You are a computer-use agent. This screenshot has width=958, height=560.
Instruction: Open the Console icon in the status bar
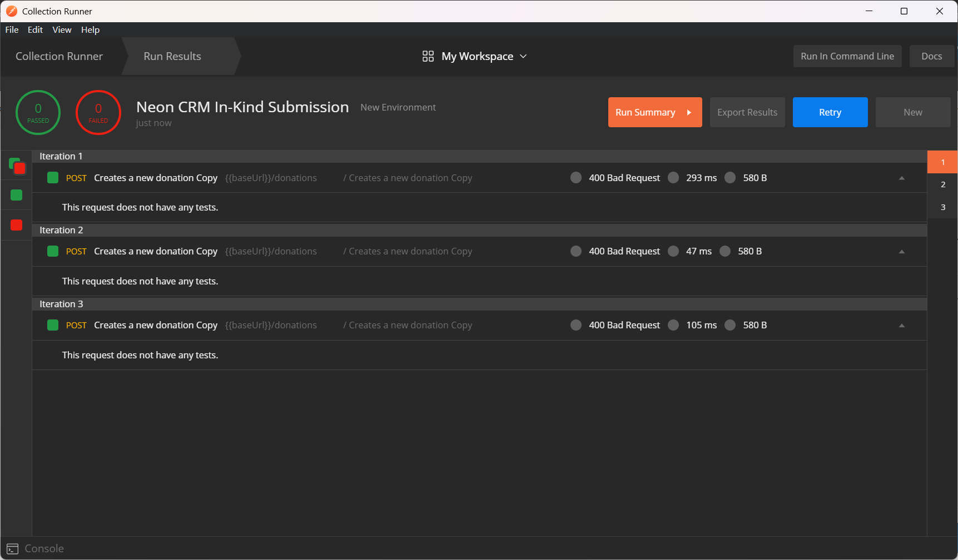click(12, 549)
